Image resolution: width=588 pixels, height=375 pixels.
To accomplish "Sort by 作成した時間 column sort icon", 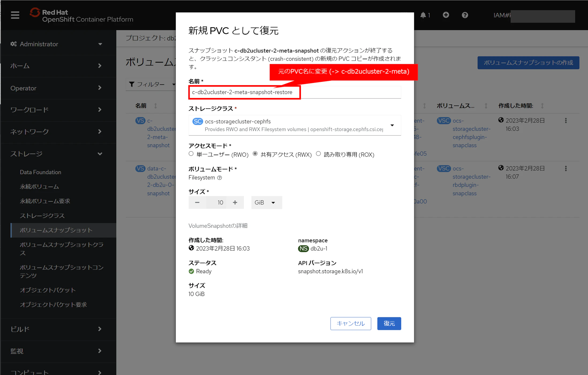I will [542, 106].
